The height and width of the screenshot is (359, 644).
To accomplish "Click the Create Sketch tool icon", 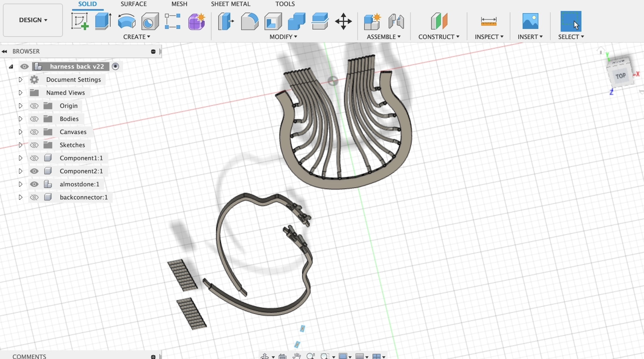I will [80, 21].
